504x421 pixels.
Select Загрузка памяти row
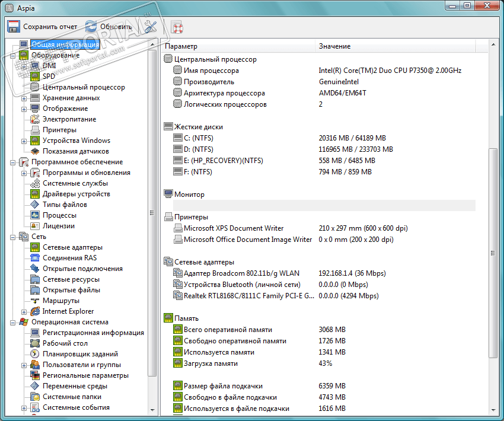click(x=324, y=363)
